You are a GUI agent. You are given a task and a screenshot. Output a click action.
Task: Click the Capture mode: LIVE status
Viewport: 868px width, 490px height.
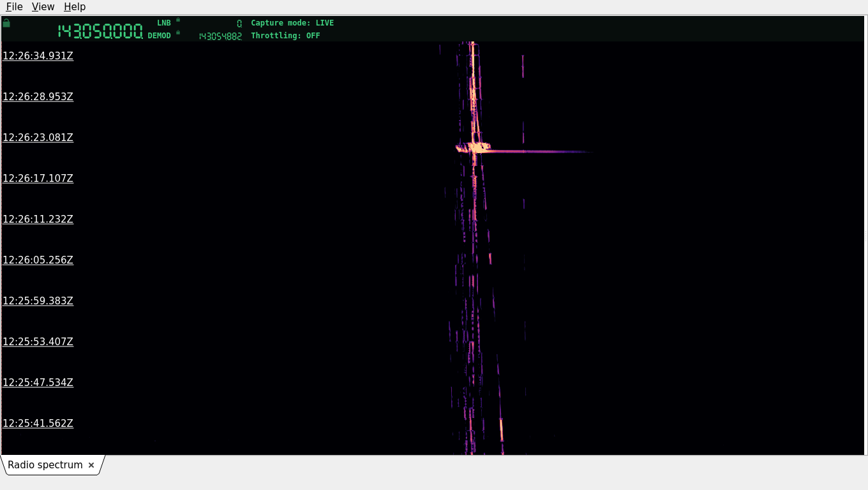tap(292, 23)
